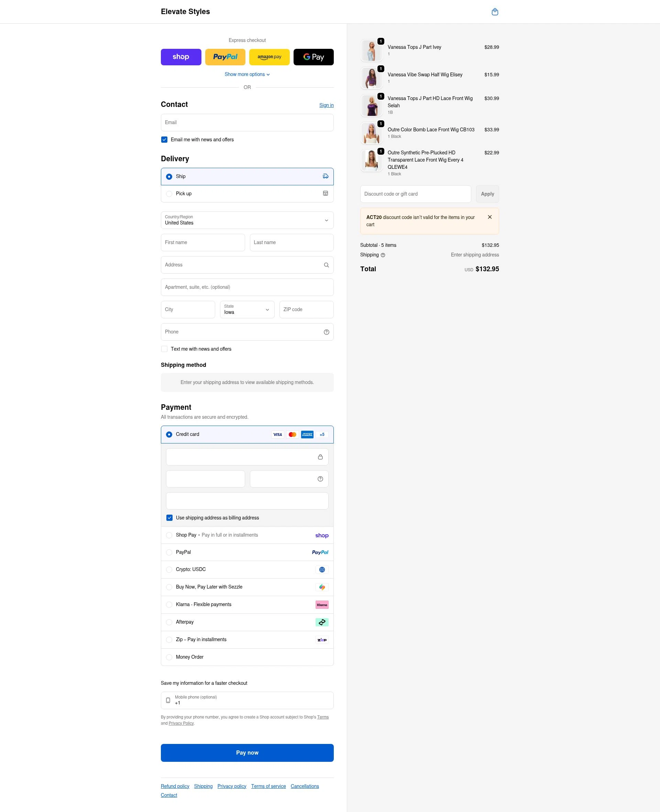Viewport: 660px width, 812px height.
Task: Click the Shop express checkout button
Action: pyautogui.click(x=181, y=57)
